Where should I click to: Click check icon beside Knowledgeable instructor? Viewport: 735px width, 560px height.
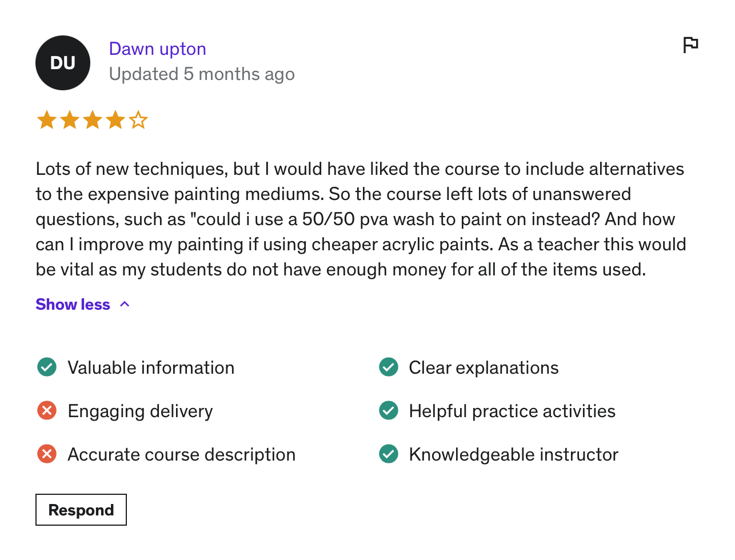[x=389, y=454]
